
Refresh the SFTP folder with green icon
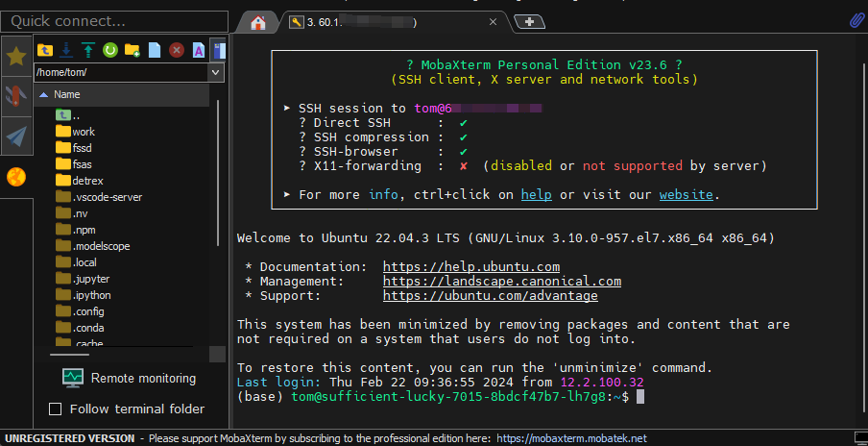(110, 50)
